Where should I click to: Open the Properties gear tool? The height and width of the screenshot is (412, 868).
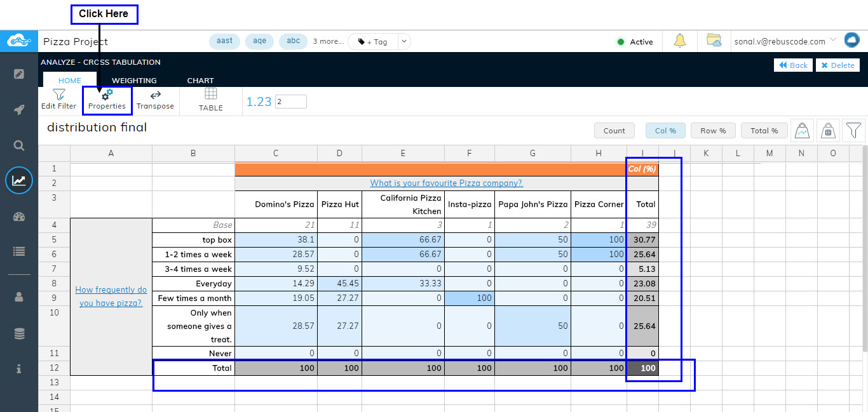[107, 100]
